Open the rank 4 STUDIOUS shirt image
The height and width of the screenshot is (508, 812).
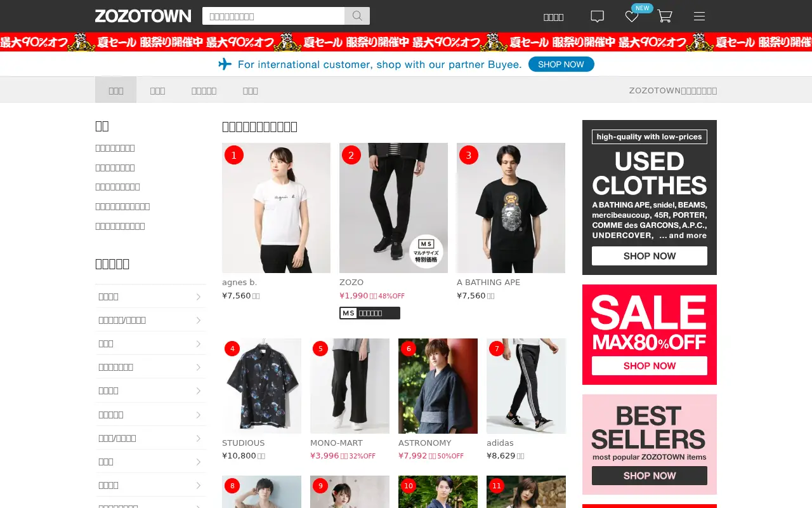coord(261,386)
